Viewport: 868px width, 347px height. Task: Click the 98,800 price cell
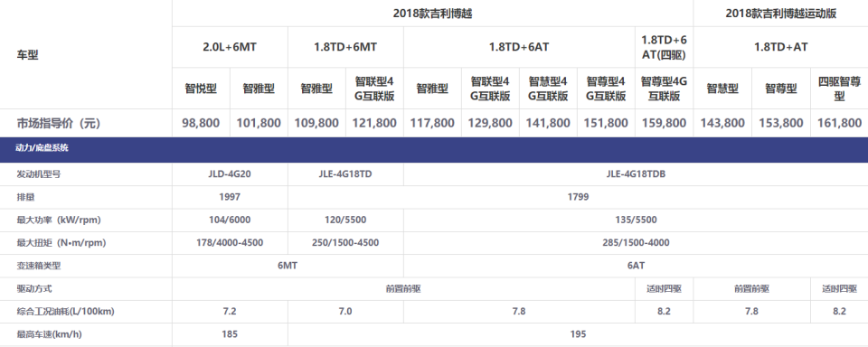tap(201, 123)
